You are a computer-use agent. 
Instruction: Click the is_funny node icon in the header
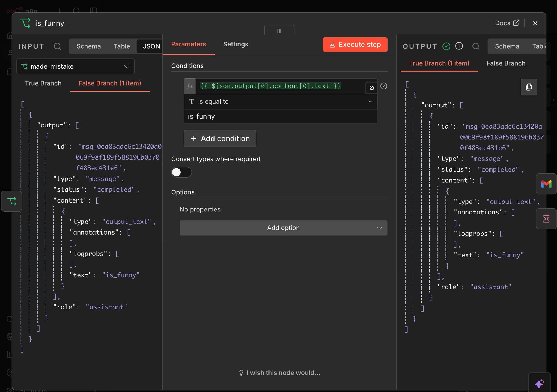25,23
